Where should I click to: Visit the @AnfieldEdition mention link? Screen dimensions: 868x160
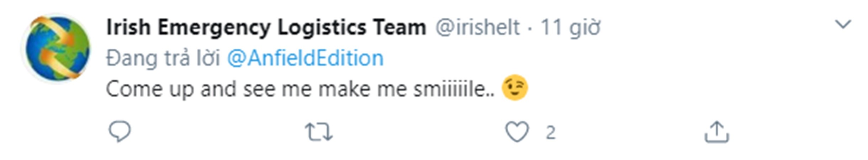(305, 58)
